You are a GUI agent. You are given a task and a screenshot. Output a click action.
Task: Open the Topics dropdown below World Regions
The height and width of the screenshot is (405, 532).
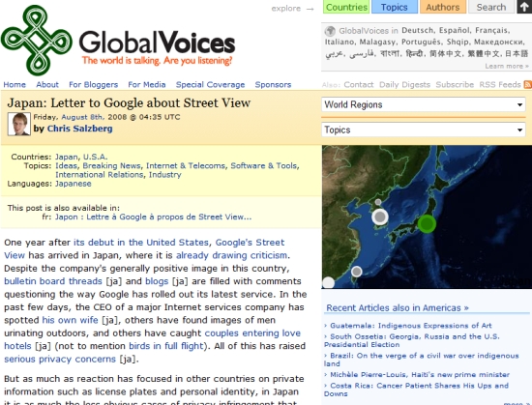click(424, 130)
